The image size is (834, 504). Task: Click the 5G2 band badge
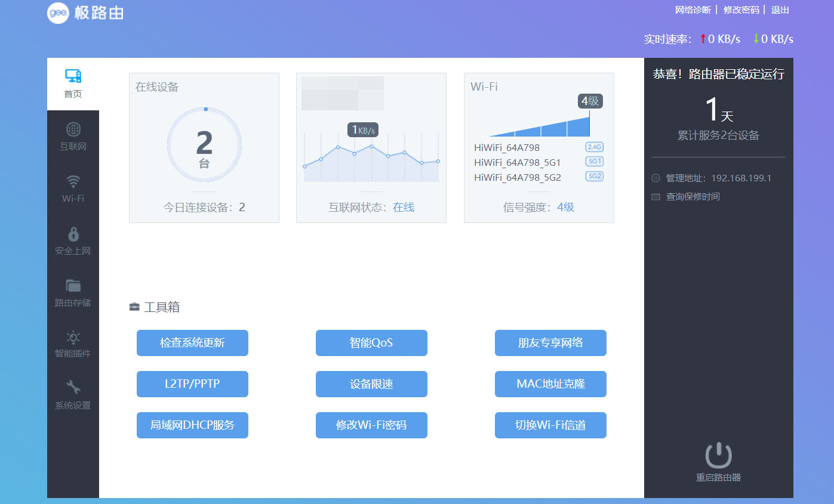(595, 177)
